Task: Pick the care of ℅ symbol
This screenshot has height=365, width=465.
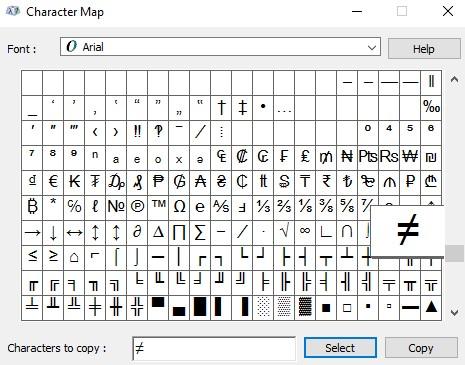Action: 74,208
